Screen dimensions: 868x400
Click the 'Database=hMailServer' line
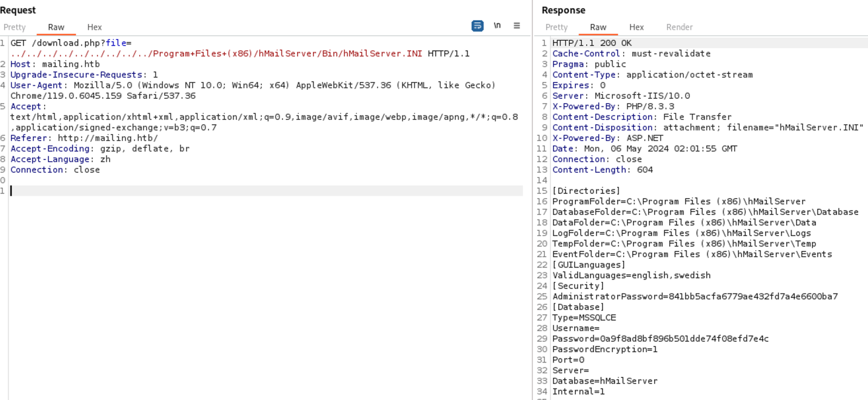point(605,382)
